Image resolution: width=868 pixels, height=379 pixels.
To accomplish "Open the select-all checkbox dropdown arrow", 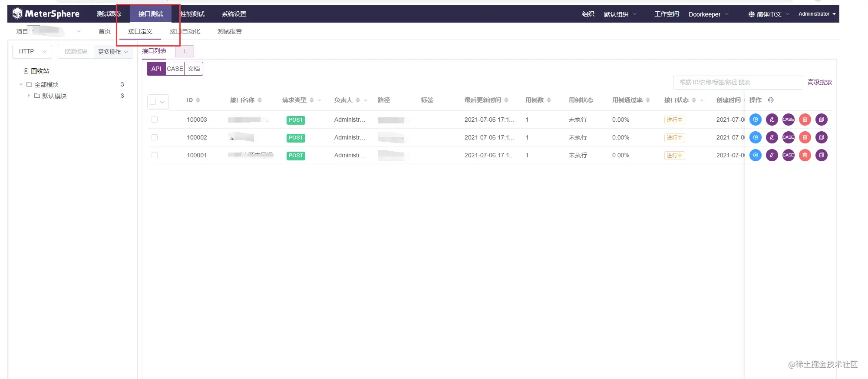I will point(162,102).
